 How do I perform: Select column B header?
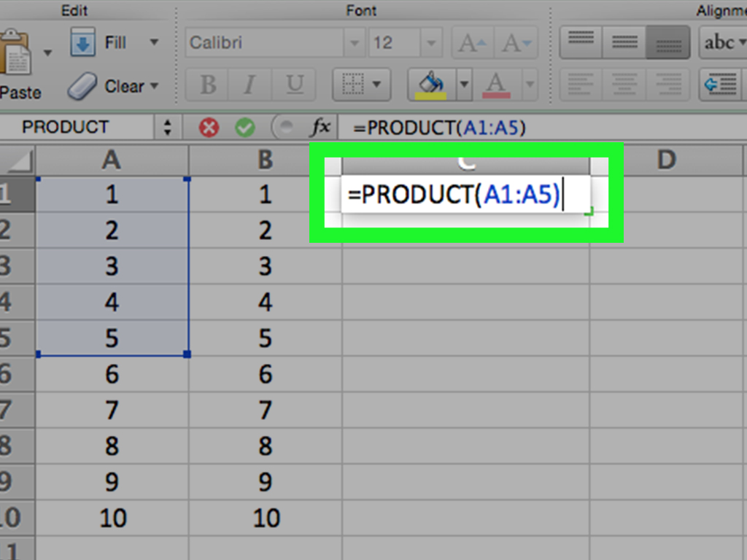click(x=266, y=160)
